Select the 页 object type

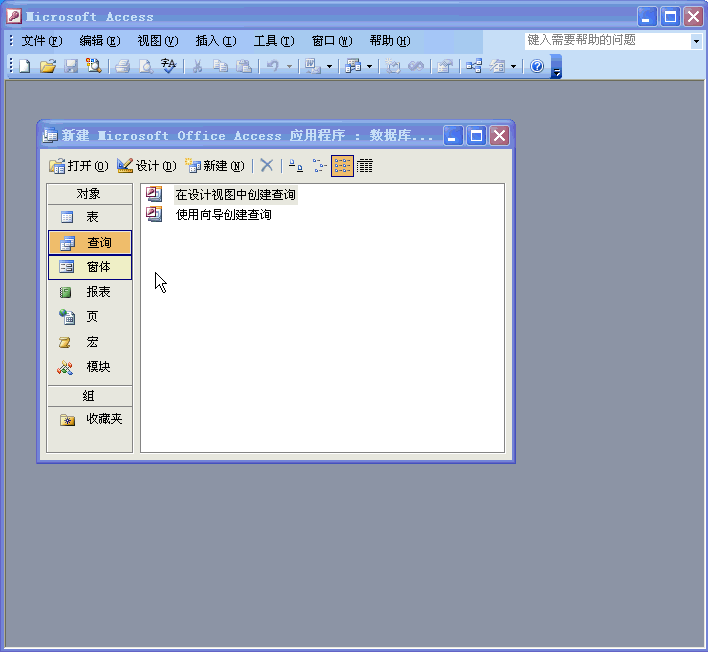[x=89, y=317]
